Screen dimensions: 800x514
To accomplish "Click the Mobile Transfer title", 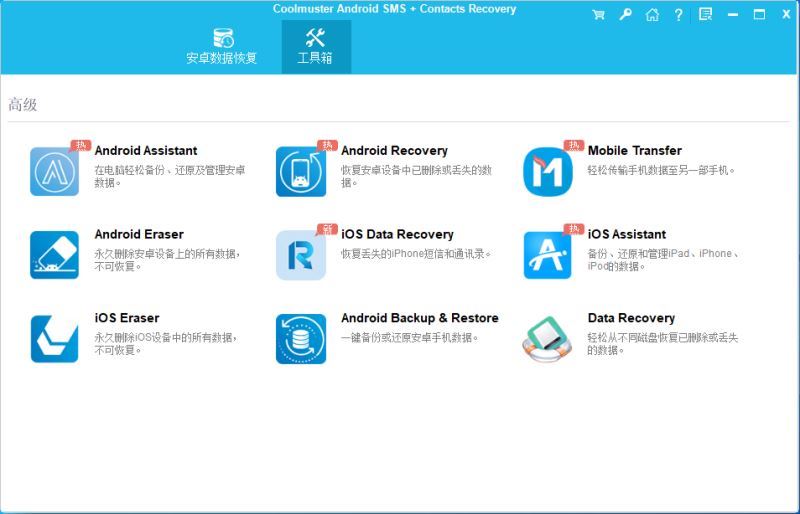I will tap(635, 151).
